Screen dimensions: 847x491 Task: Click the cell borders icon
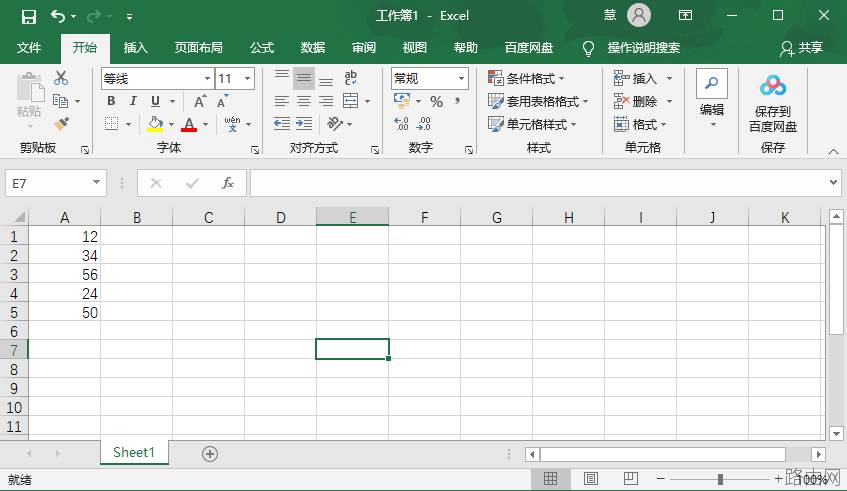[111, 124]
